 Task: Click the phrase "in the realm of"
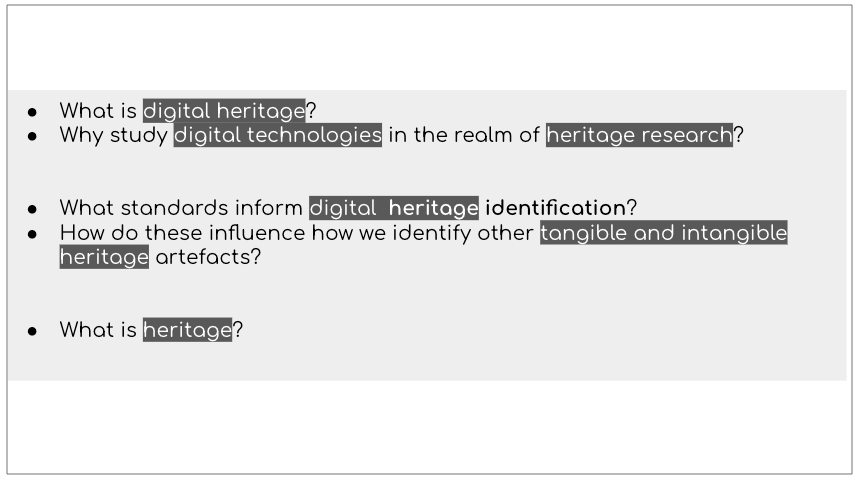[x=463, y=135]
